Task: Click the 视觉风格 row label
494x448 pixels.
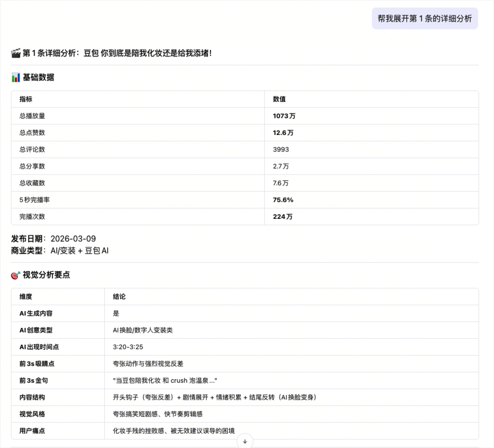Action: 32,414
